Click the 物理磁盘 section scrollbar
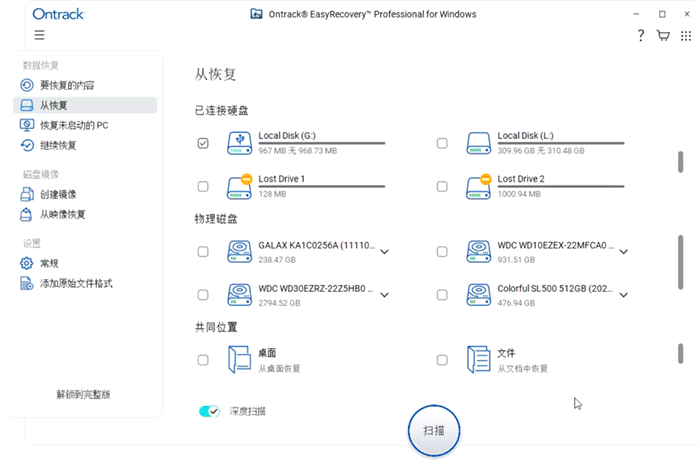The width and height of the screenshot is (700, 462). point(680,262)
